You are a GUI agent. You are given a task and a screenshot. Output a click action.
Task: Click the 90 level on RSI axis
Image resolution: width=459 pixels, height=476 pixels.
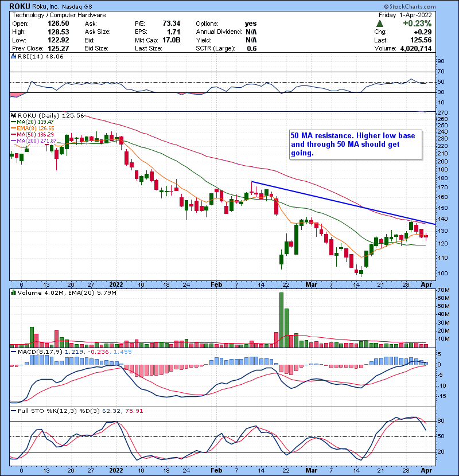[x=441, y=61]
